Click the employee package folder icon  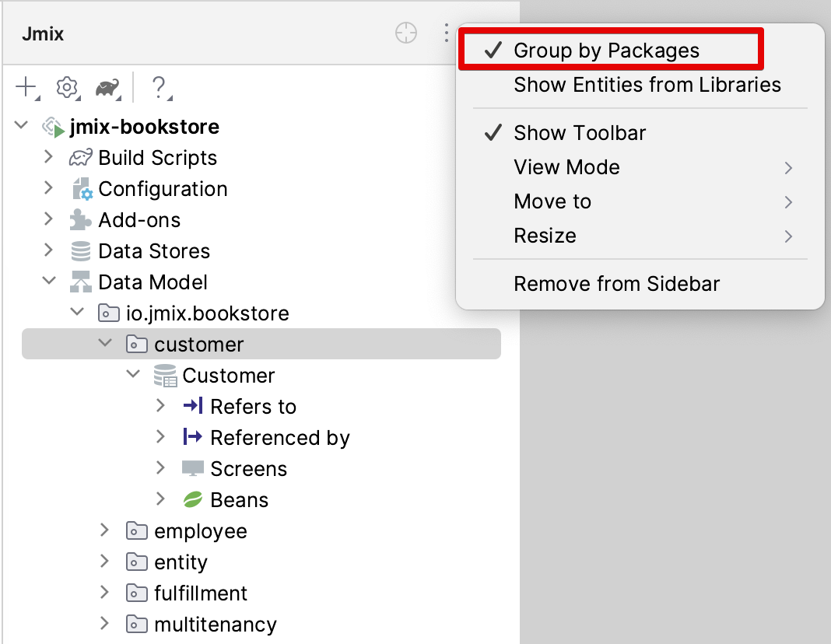pyautogui.click(x=137, y=530)
